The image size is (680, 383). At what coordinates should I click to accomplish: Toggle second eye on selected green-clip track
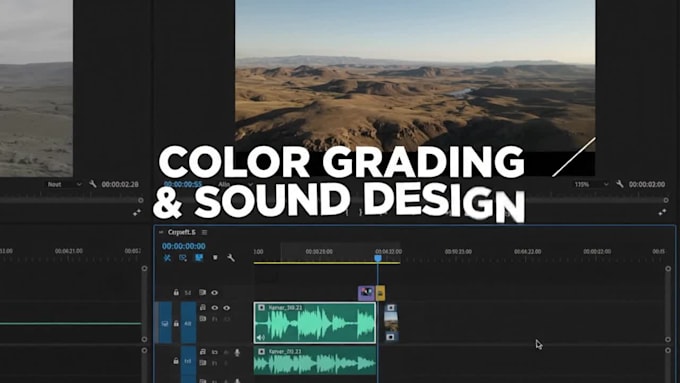226,308
